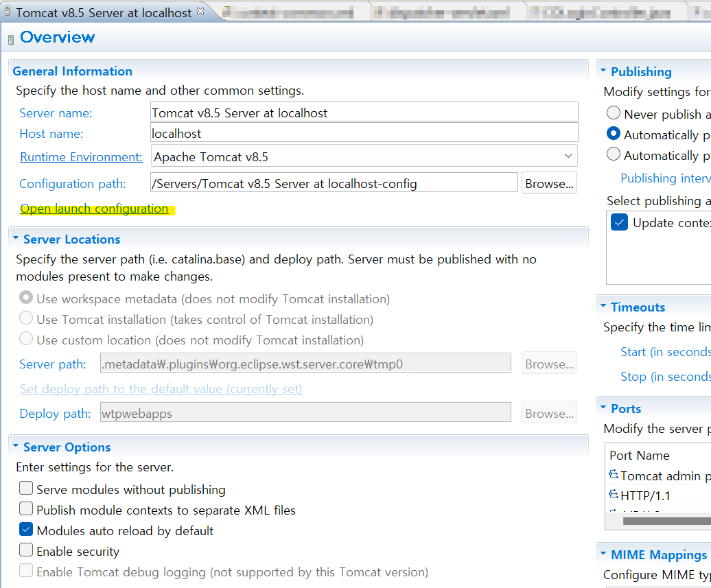Toggle Enable Tomcat debug logging checkbox
Viewport: 711px width, 588px height.
click(x=26, y=570)
